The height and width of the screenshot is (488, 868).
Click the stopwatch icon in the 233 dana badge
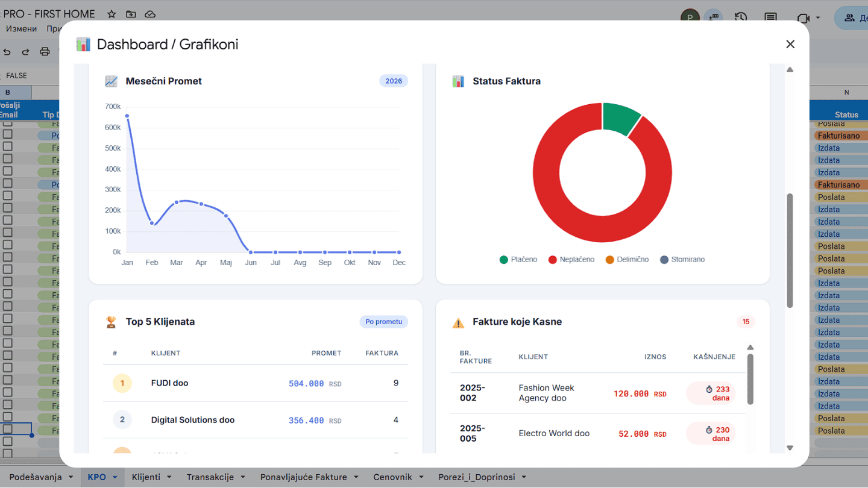709,389
